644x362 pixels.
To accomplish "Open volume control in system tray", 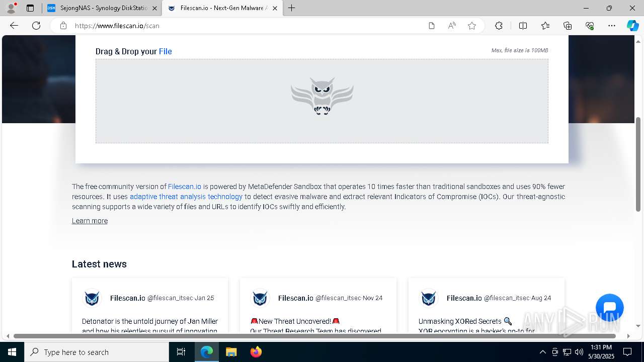I will coord(579,352).
